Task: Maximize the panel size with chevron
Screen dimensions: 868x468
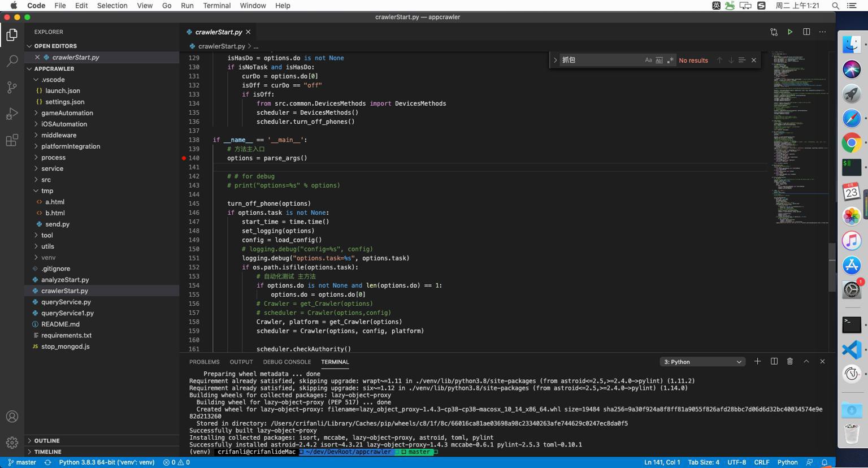Action: (806, 362)
